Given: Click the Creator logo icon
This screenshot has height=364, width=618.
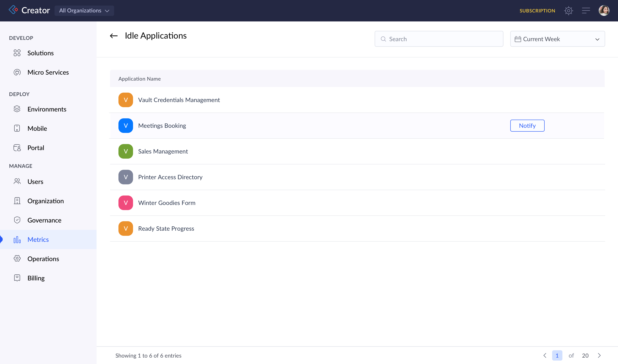Looking at the screenshot, I should (x=13, y=10).
